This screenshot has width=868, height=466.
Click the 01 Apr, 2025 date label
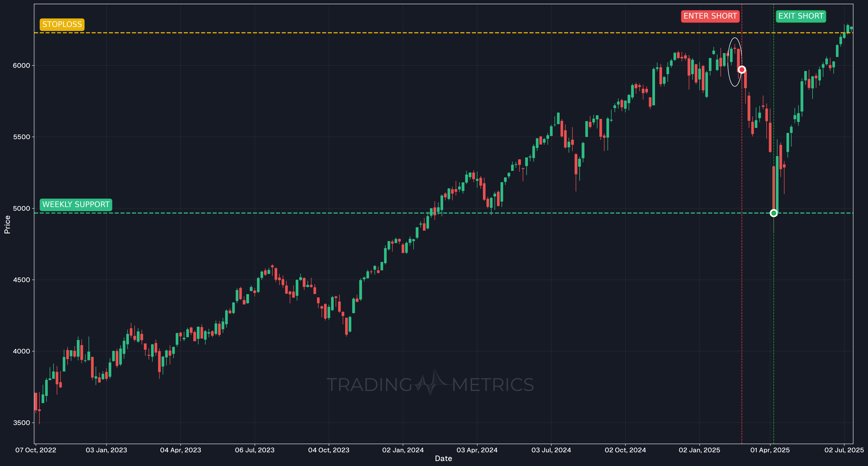[x=770, y=450]
